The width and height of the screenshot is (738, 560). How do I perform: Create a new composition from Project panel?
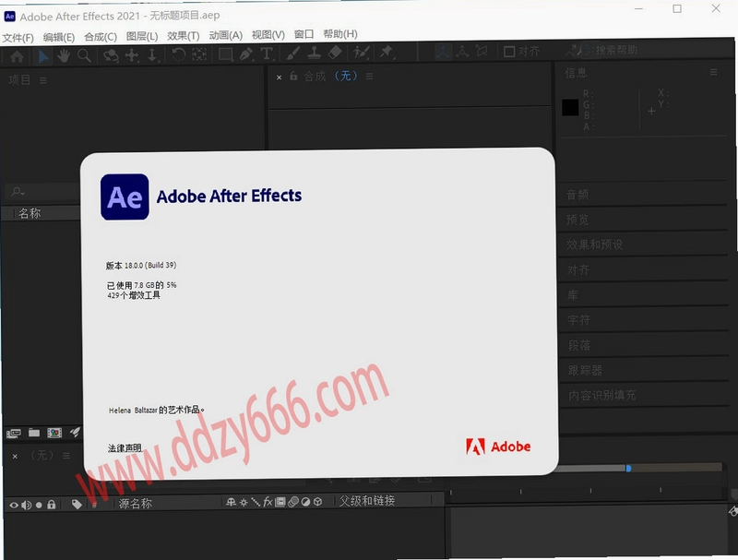(54, 433)
